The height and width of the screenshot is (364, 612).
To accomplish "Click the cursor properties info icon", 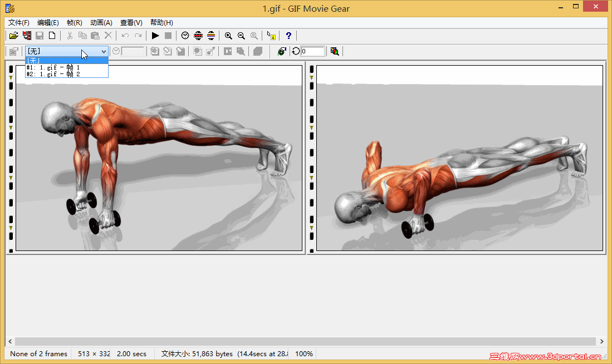I will (x=271, y=36).
